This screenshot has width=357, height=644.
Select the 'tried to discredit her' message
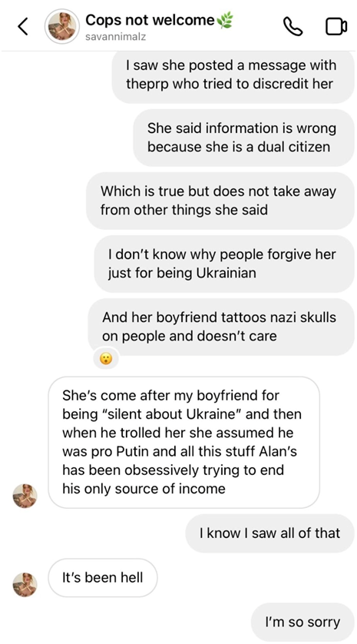tap(233, 76)
